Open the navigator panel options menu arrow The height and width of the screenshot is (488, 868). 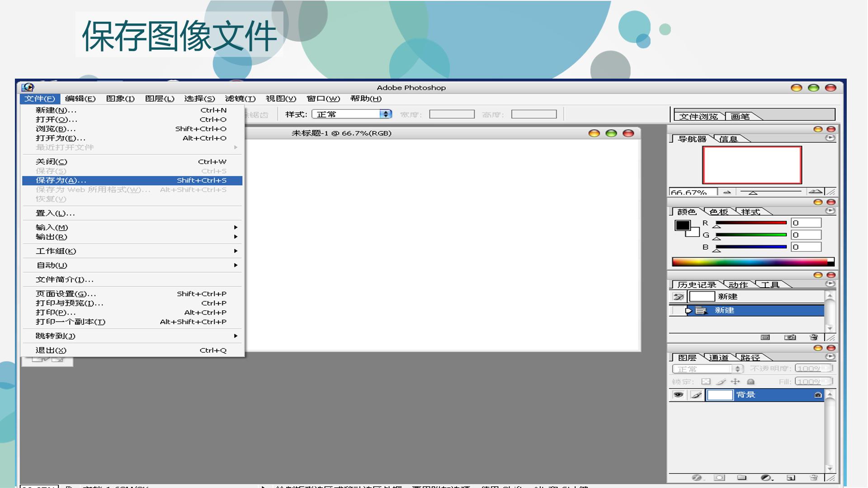click(x=830, y=138)
